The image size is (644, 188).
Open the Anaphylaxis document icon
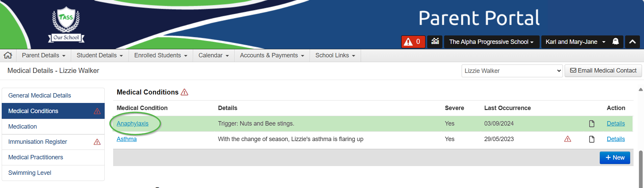[x=592, y=124]
